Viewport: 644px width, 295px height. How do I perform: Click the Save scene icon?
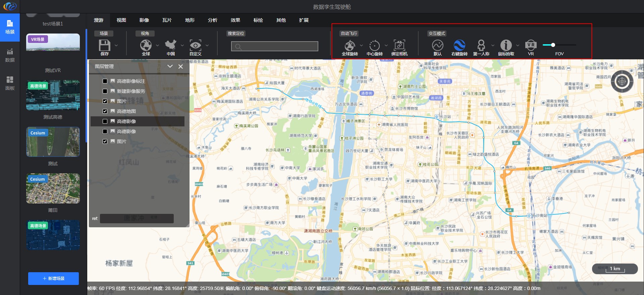(104, 46)
